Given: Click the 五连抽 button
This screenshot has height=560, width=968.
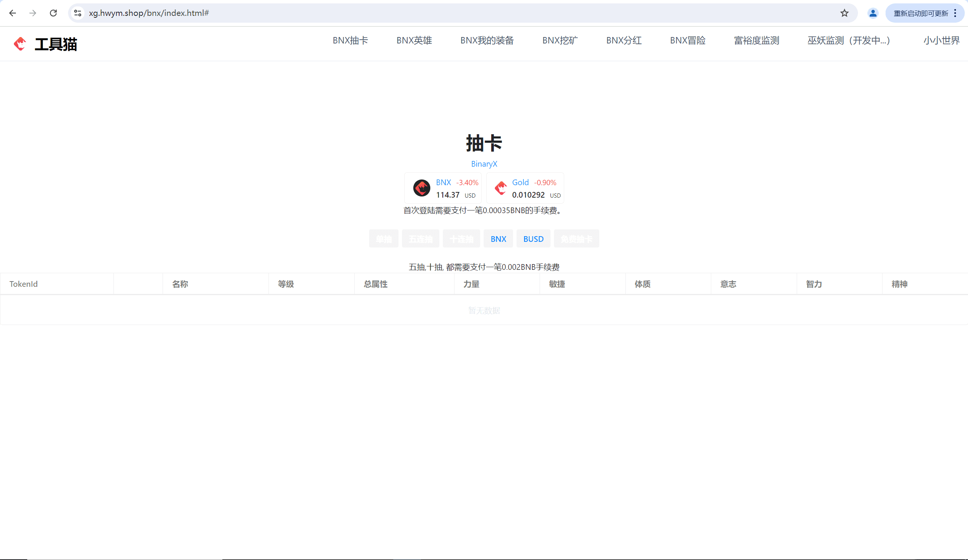Looking at the screenshot, I should pos(420,239).
